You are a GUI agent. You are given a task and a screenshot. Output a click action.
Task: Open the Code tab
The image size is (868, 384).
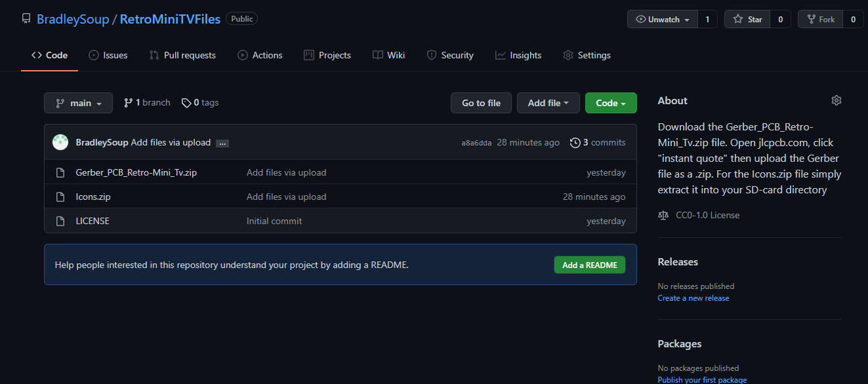click(x=49, y=55)
